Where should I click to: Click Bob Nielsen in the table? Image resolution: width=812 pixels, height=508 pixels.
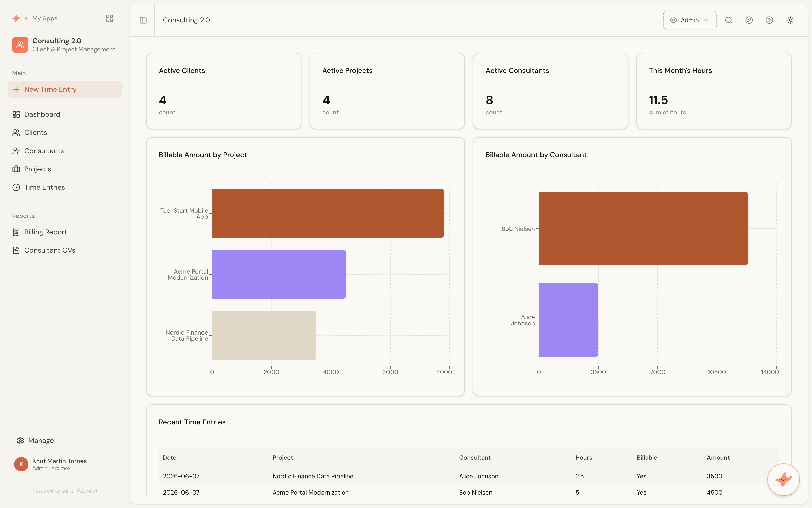(476, 492)
